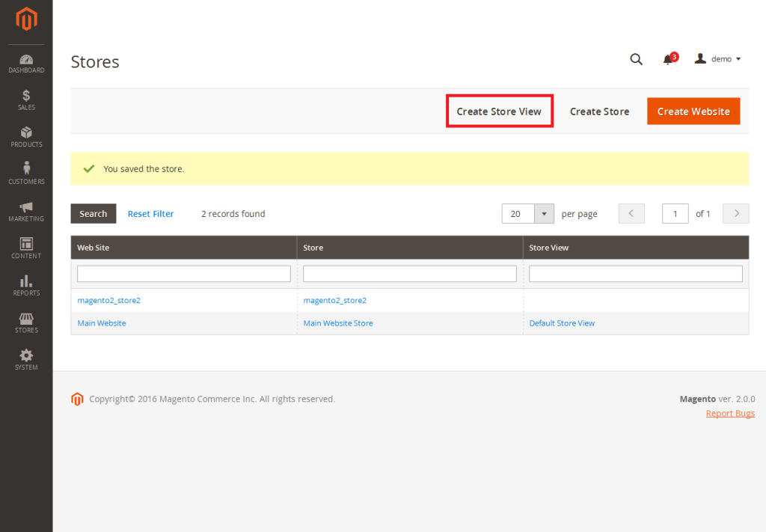Open the Sales dollar icon menu
The width and height of the screenshot is (766, 532).
[26, 100]
